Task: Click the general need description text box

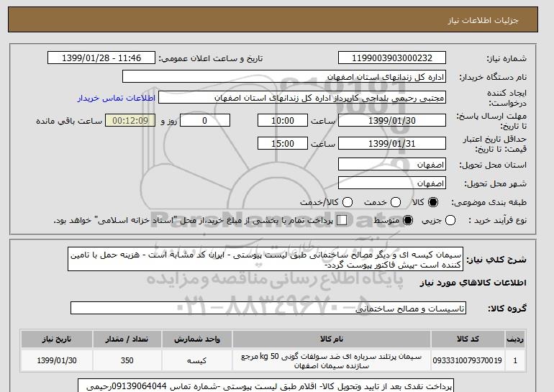Action: 265,259
